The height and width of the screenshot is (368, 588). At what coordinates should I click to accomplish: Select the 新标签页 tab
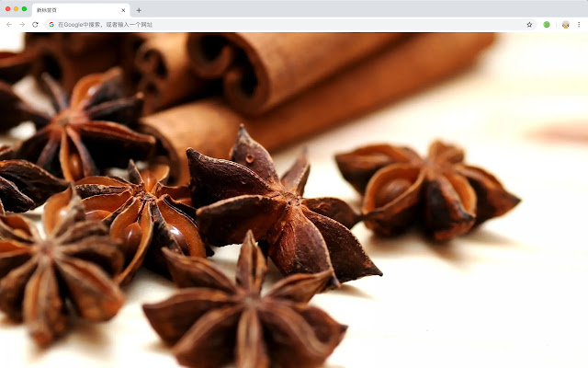point(81,10)
